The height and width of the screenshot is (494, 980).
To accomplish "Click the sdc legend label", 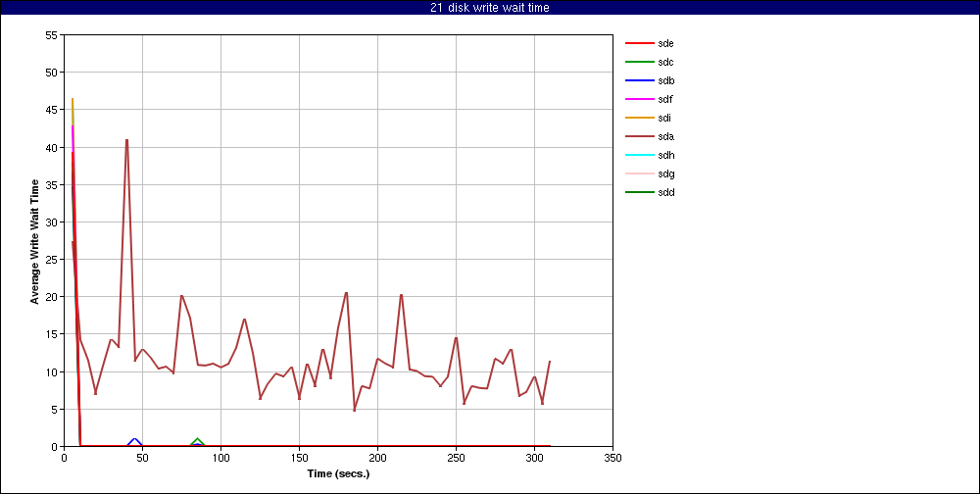I will 665,62.
